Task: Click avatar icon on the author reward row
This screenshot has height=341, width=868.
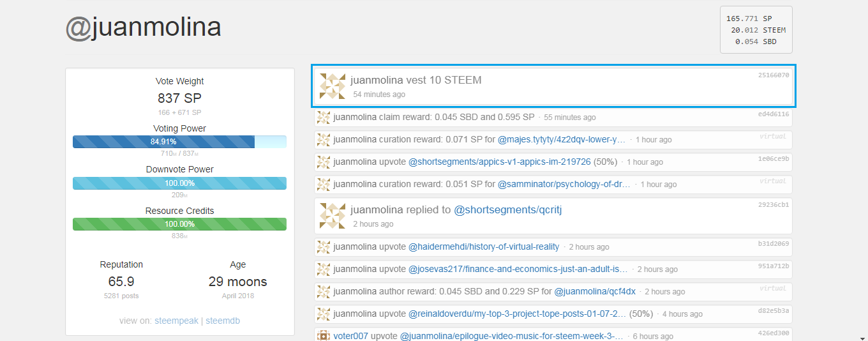Action: [324, 291]
